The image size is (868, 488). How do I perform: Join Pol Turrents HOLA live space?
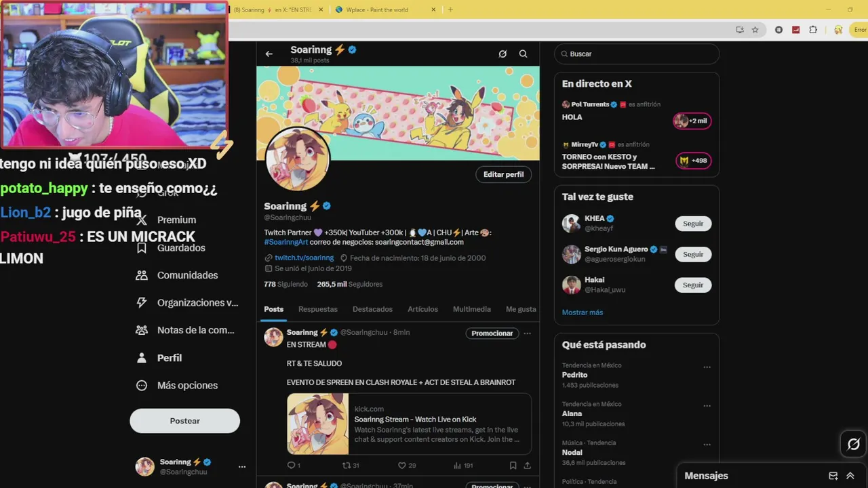692,121
